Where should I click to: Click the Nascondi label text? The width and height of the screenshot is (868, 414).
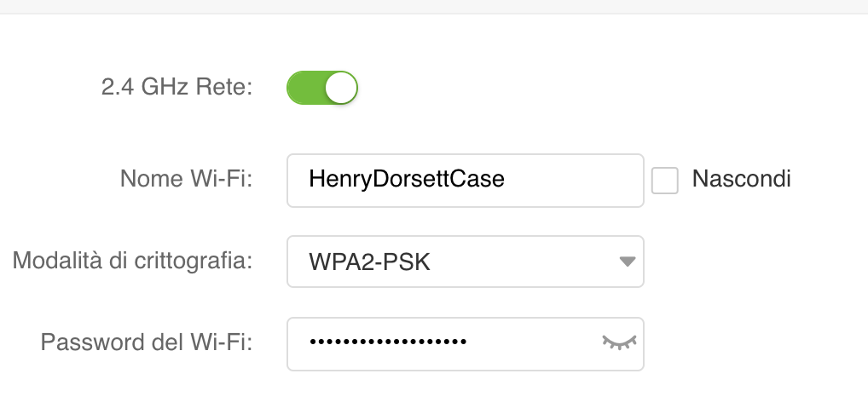pos(741,180)
